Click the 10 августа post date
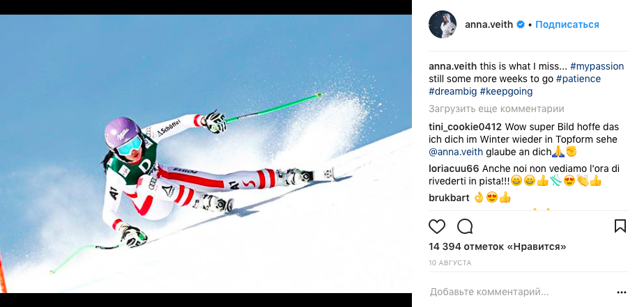644x307 pixels. tap(450, 263)
